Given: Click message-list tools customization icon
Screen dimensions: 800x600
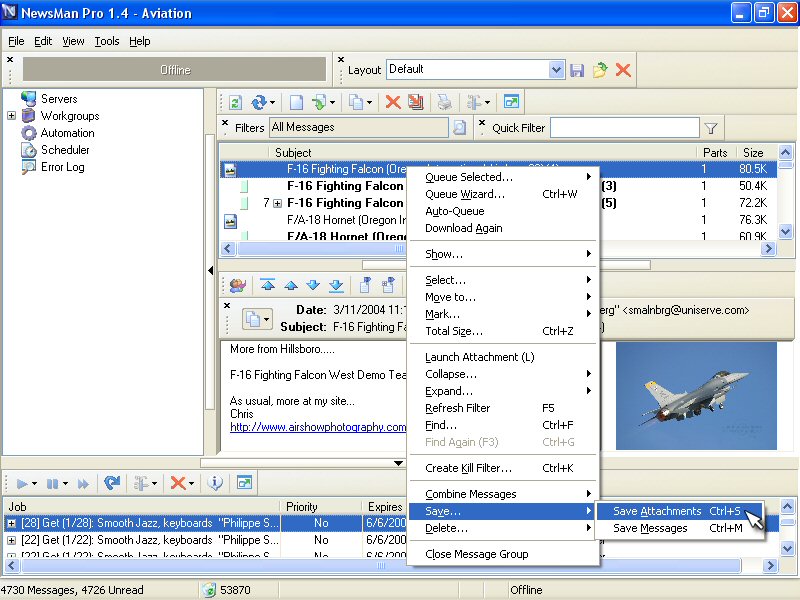Looking at the screenshot, I should tap(474, 103).
